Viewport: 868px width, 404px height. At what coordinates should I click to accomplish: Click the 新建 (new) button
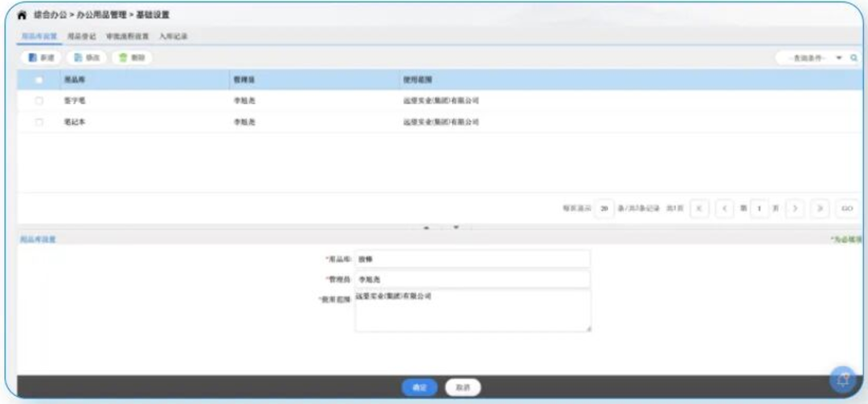click(x=42, y=58)
